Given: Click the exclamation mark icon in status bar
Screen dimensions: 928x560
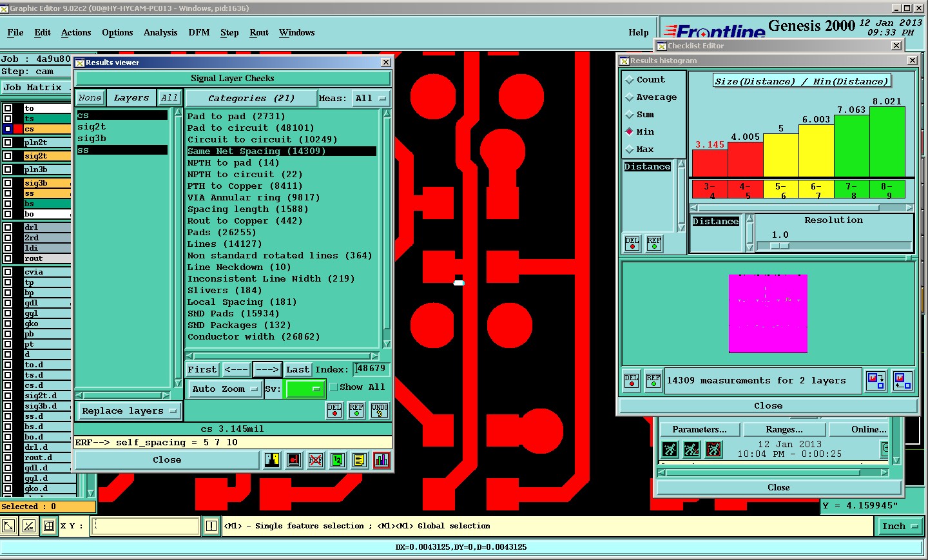Looking at the screenshot, I should tap(211, 526).
